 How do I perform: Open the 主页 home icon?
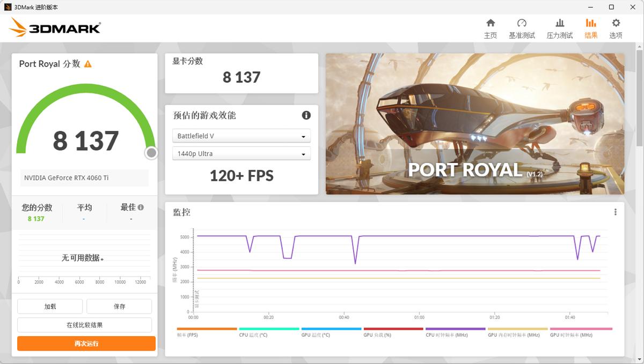(x=490, y=28)
